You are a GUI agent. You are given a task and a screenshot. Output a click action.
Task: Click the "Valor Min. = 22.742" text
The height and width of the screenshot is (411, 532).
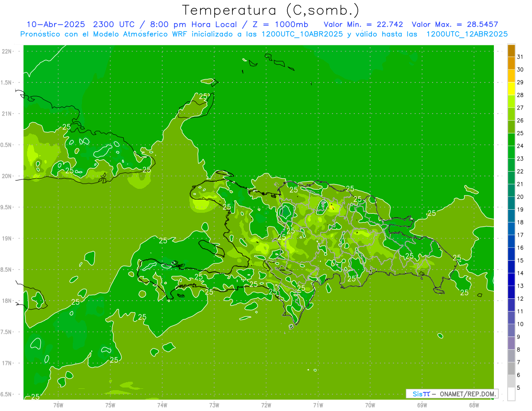click(x=364, y=24)
